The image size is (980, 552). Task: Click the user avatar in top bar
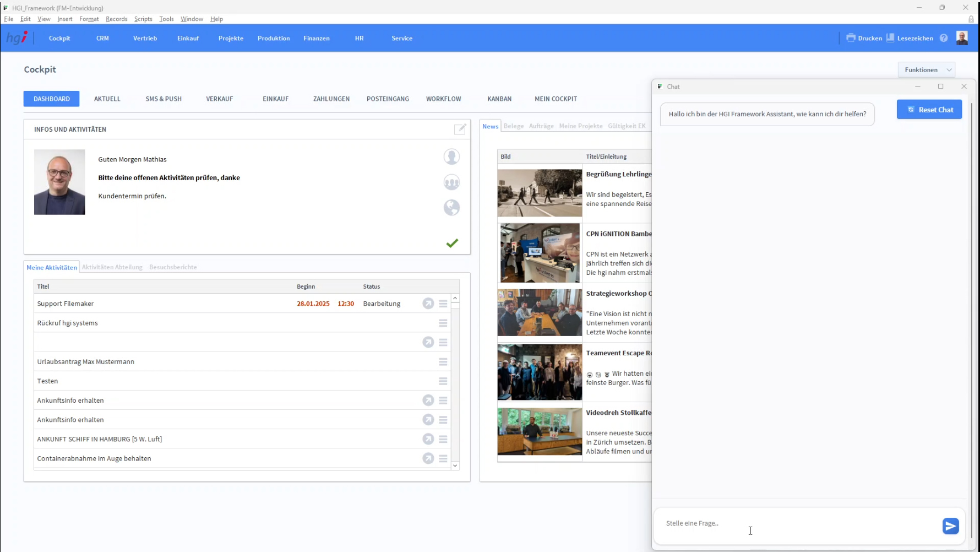(962, 38)
